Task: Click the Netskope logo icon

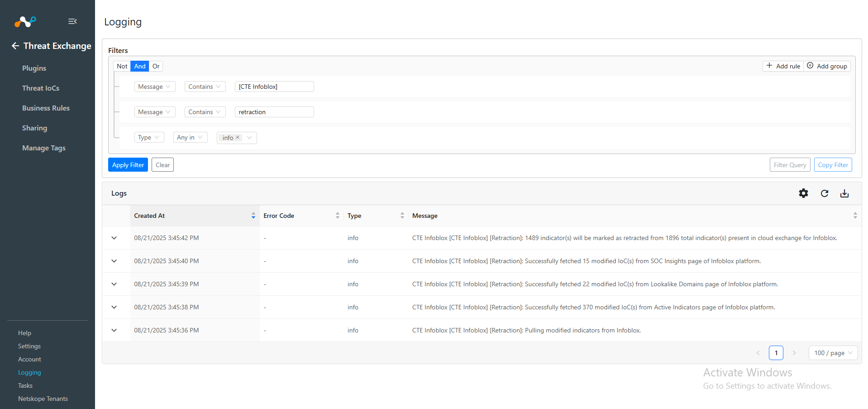Action: click(x=25, y=21)
